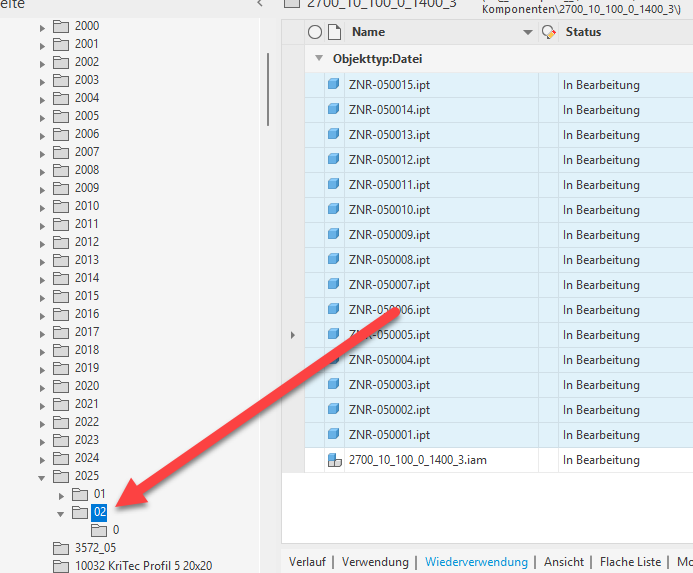
Task: Click the folder icon of subfolder 0
Action: click(x=99, y=530)
